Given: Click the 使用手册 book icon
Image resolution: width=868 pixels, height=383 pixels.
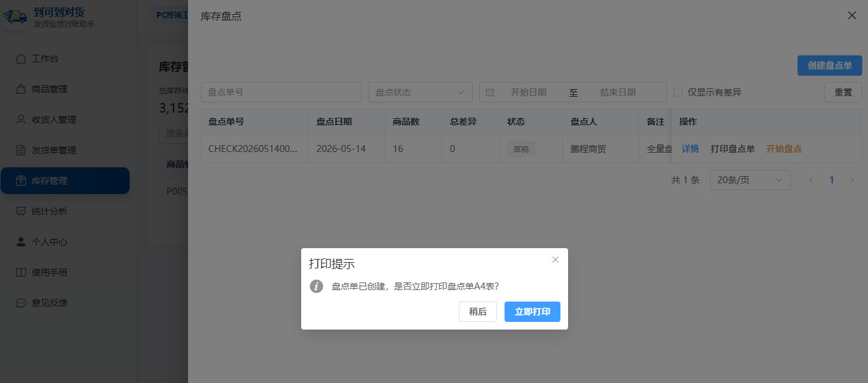Looking at the screenshot, I should pyautogui.click(x=21, y=272).
